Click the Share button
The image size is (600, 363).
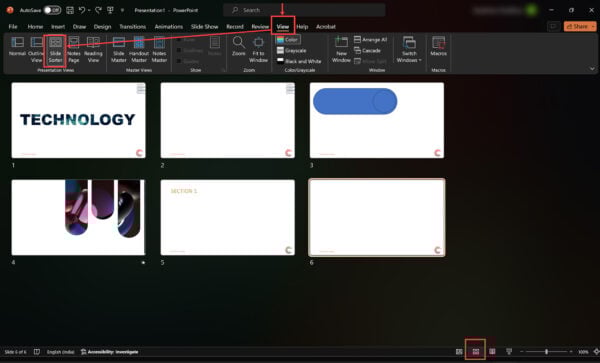click(577, 26)
